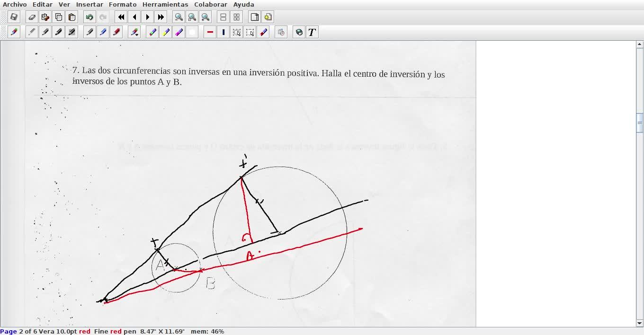This screenshot has height=335, width=644.
Task: Open the Herramientas menu
Action: 165,4
